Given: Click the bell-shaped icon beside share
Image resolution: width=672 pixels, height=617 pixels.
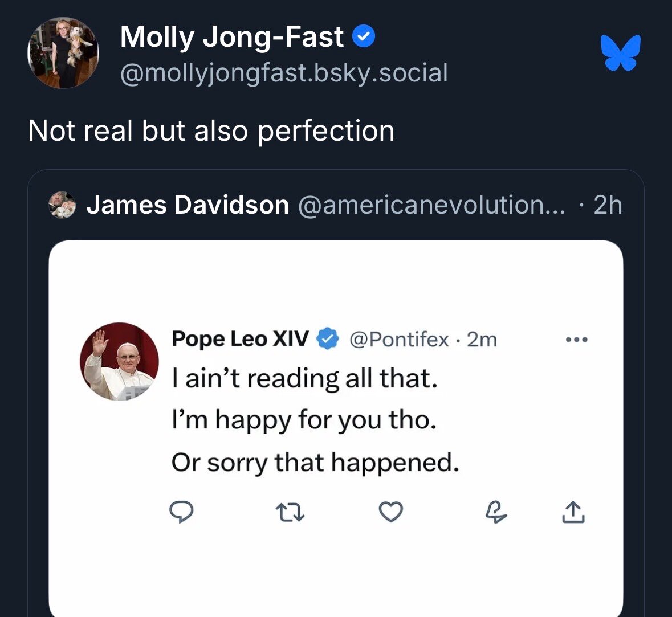Looking at the screenshot, I should [x=496, y=513].
